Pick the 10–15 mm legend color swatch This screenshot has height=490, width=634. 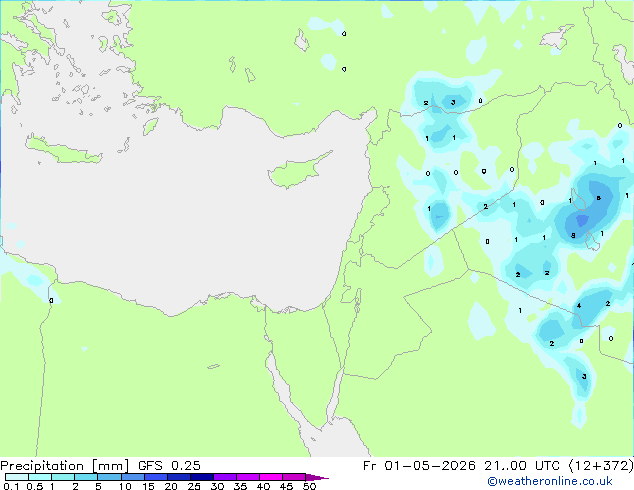click(x=133, y=477)
